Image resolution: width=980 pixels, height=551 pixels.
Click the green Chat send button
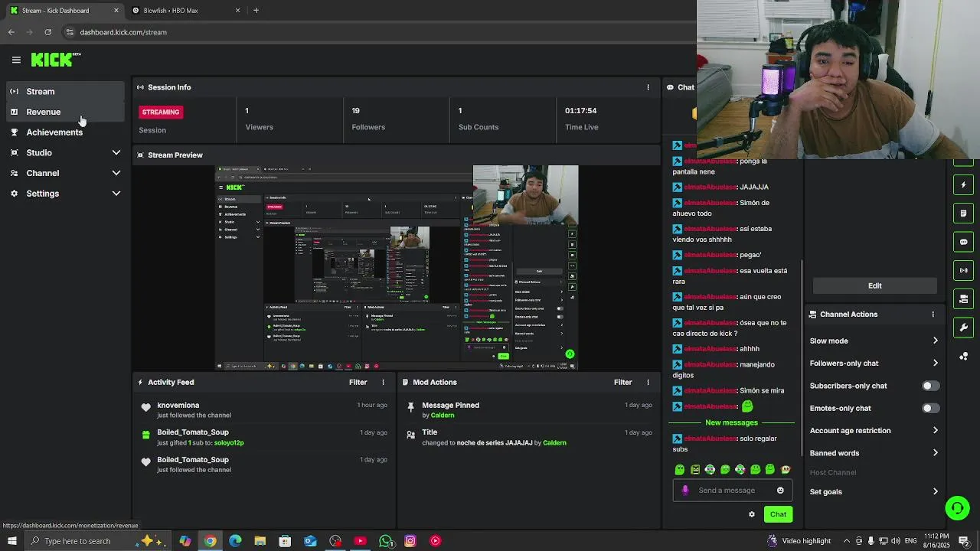pos(778,514)
